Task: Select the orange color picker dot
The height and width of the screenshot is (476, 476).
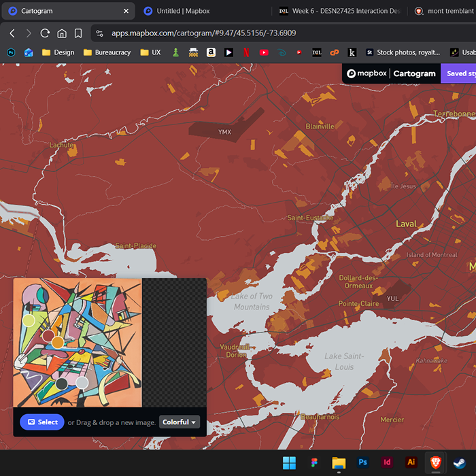Action: tap(58, 342)
